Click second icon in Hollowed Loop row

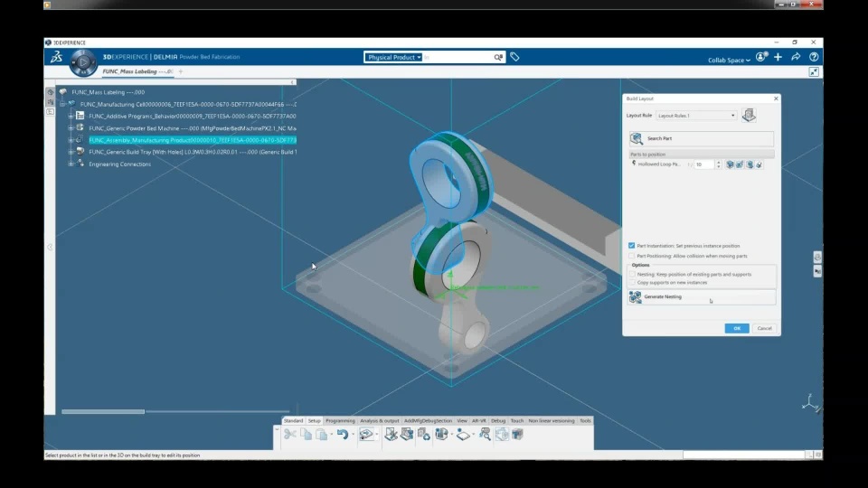coord(740,164)
